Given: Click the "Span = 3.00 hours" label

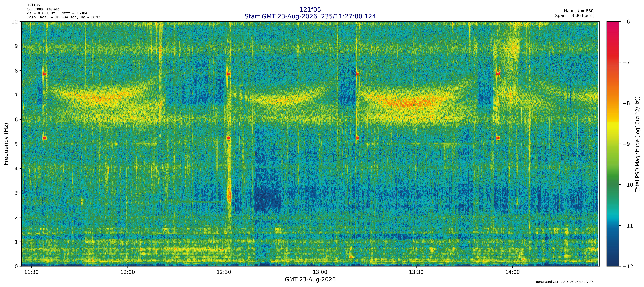Looking at the screenshot, I should [574, 15].
